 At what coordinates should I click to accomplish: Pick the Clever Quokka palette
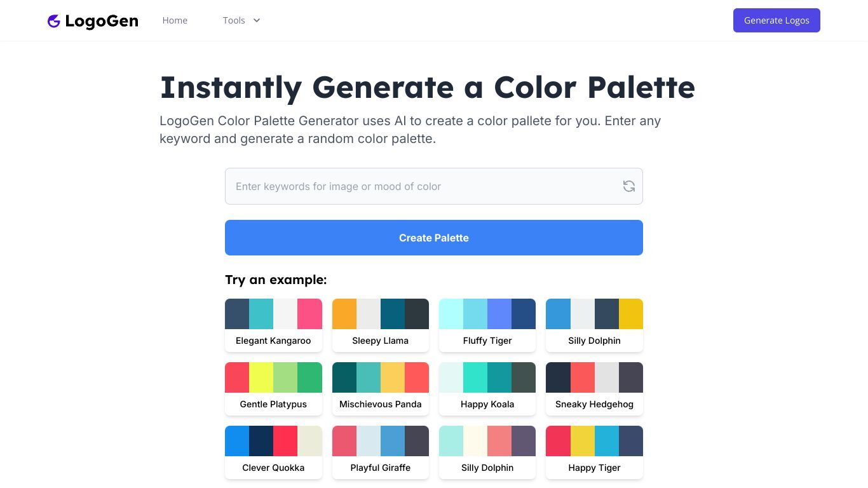tap(273, 452)
